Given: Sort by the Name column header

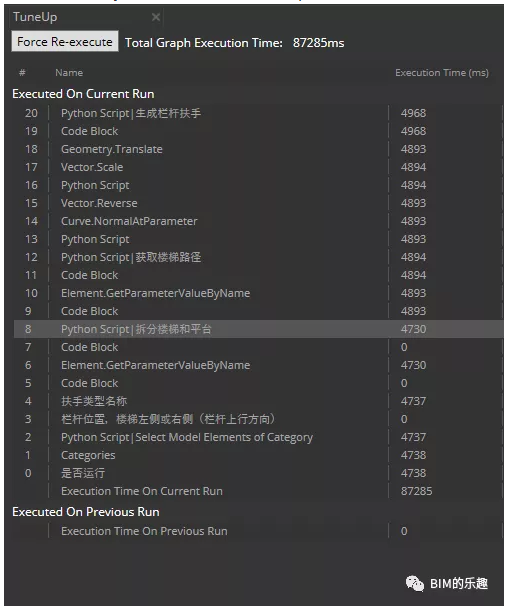Looking at the screenshot, I should [69, 73].
